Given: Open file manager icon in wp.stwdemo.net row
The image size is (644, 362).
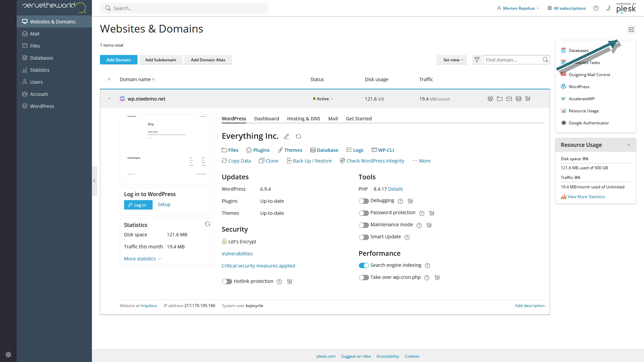Looking at the screenshot, I should click(x=500, y=99).
